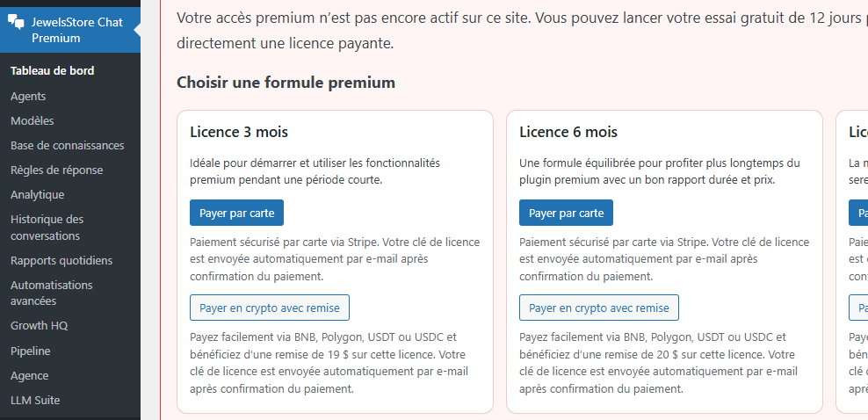
Task: Select Automatisations avancées menu item
Action: click(x=52, y=293)
